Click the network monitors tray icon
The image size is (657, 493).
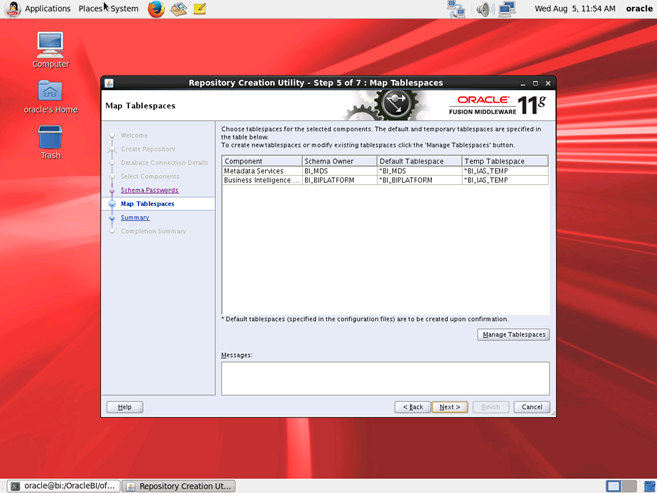[x=507, y=9]
